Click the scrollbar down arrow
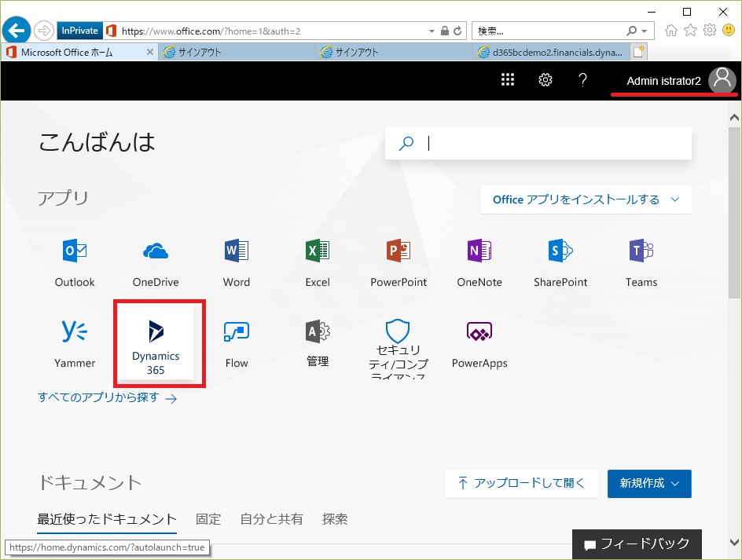742x560 pixels. coord(734,542)
